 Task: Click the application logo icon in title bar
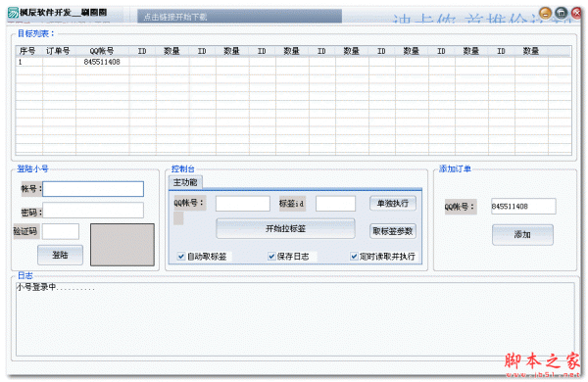click(x=14, y=13)
